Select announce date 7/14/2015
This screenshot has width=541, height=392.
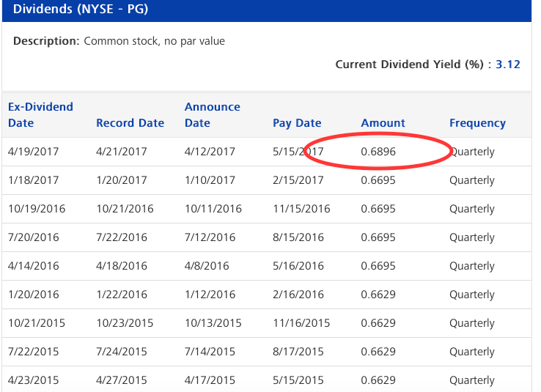tap(210, 352)
